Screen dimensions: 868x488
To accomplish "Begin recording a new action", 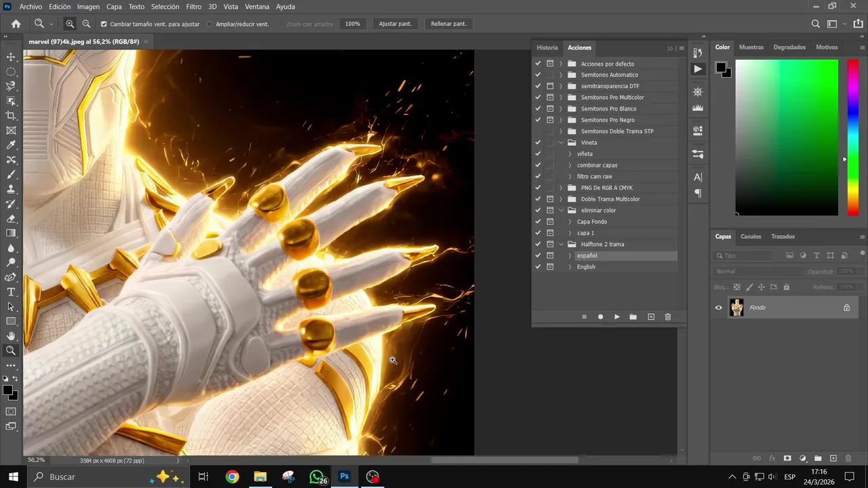I will click(x=600, y=317).
